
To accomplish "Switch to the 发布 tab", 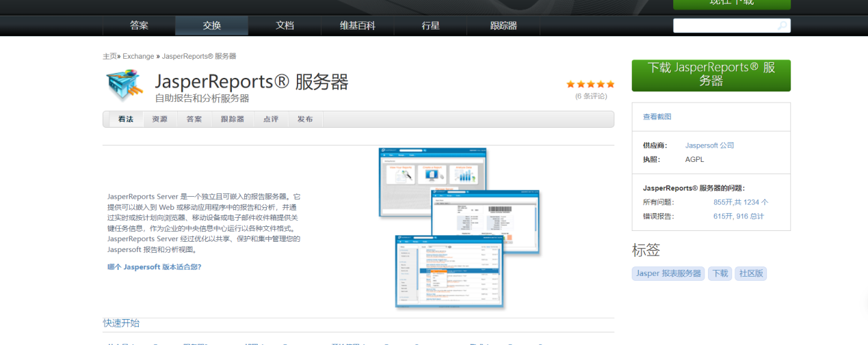I will [305, 119].
